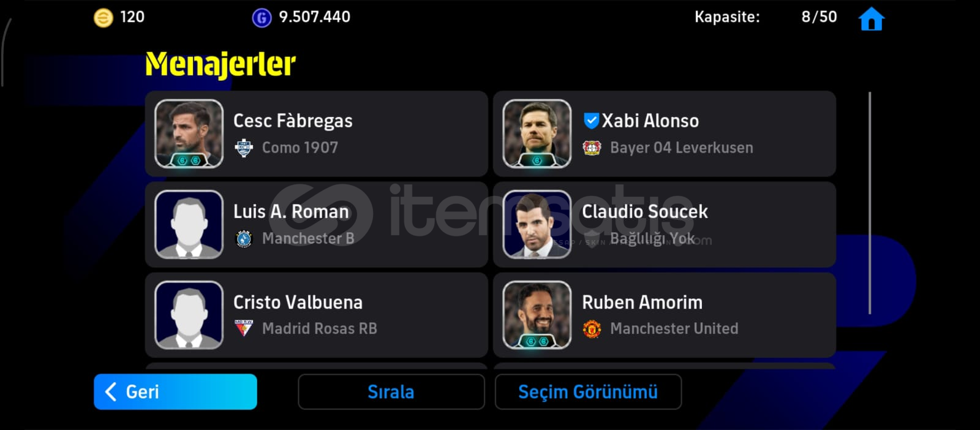Switch to Seçim Görünümü view

tap(588, 392)
